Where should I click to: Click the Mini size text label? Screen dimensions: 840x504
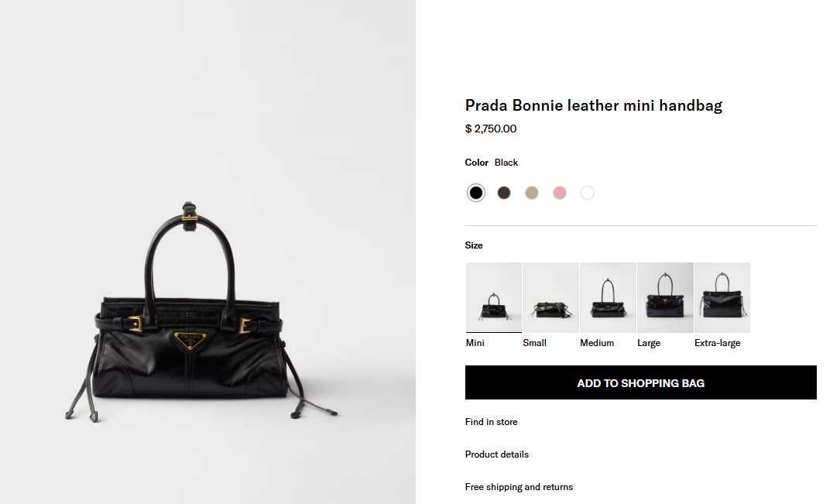click(475, 343)
